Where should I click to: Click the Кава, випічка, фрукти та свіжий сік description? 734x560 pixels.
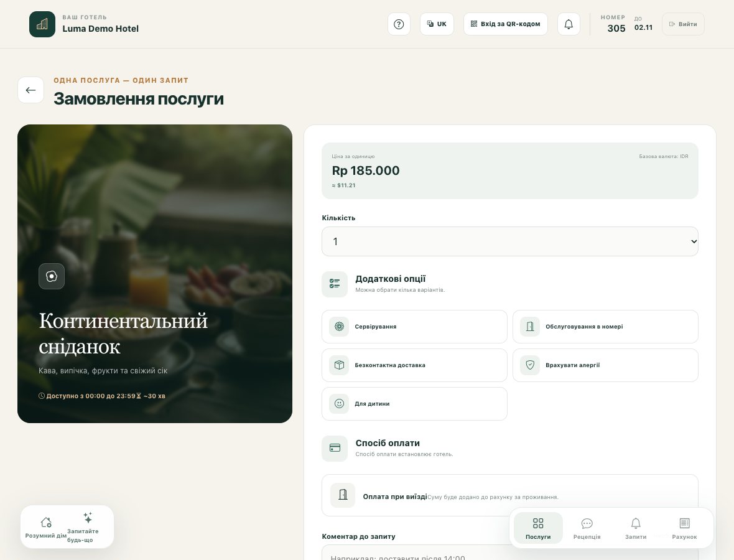coord(103,371)
